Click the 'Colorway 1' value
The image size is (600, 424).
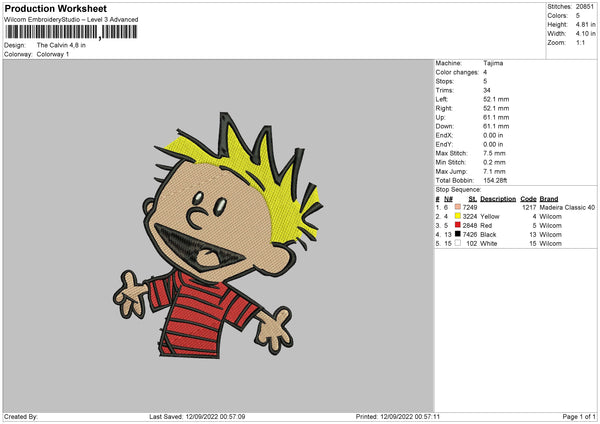tap(53, 54)
